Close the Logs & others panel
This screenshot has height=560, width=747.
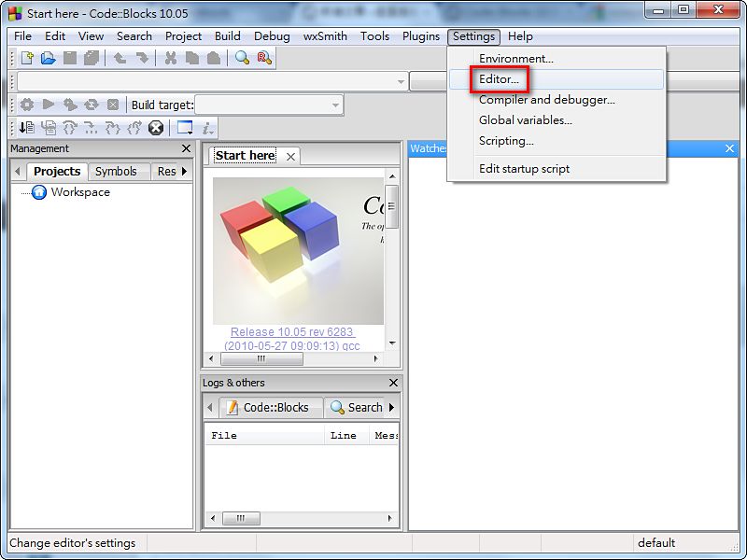click(393, 383)
